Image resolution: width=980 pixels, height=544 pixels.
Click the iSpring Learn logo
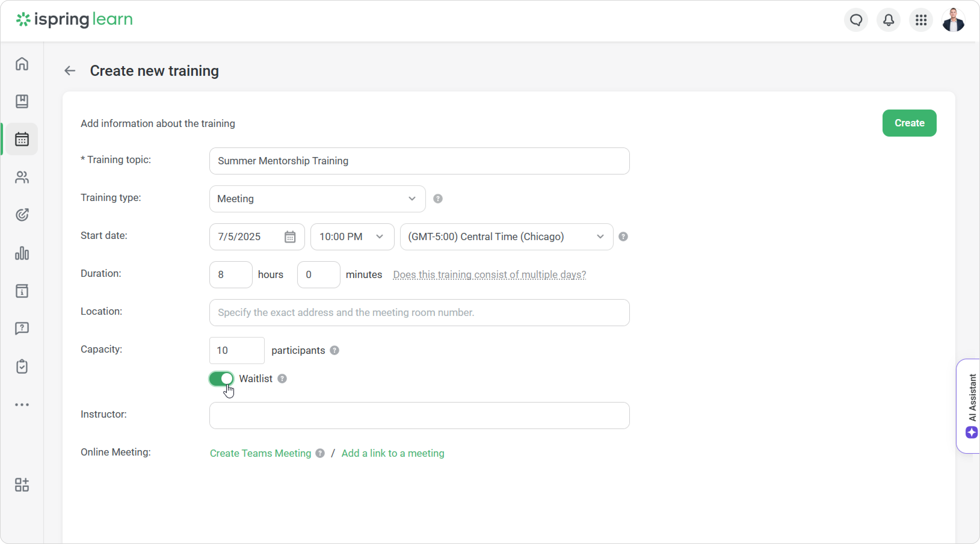click(74, 19)
